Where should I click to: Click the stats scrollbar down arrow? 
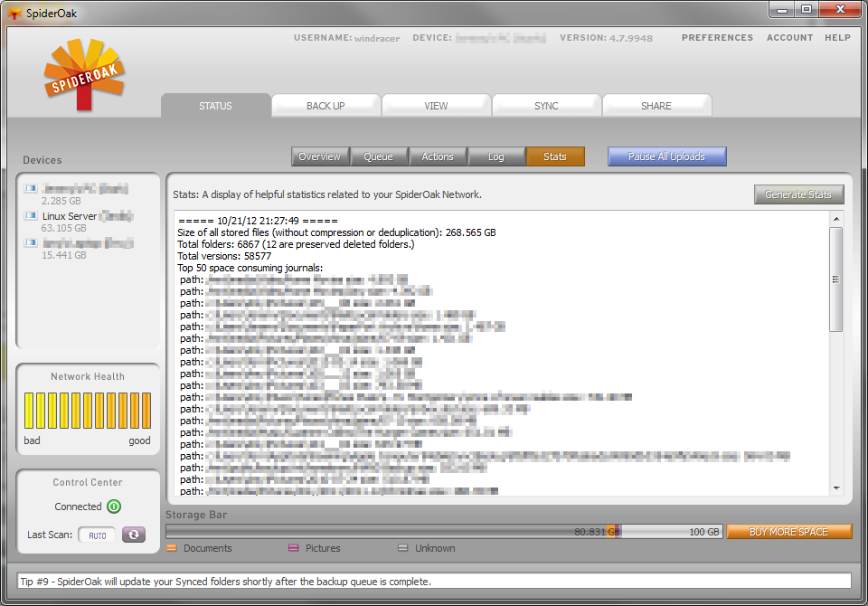836,488
